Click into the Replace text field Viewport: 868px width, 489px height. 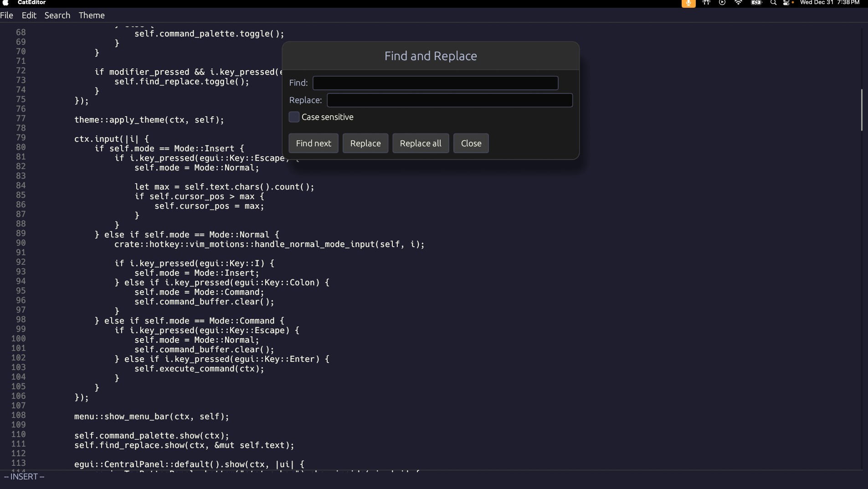(x=449, y=100)
